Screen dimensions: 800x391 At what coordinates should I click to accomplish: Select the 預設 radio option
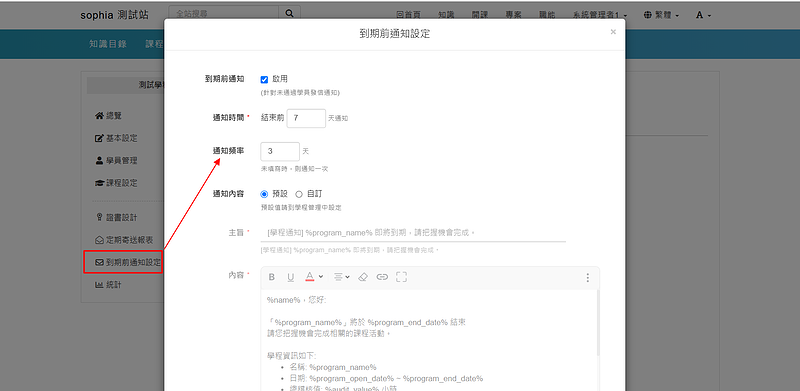tap(264, 194)
